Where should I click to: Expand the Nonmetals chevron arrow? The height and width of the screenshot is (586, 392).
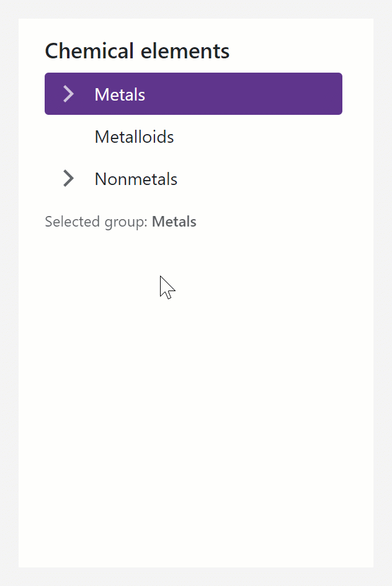(x=68, y=179)
